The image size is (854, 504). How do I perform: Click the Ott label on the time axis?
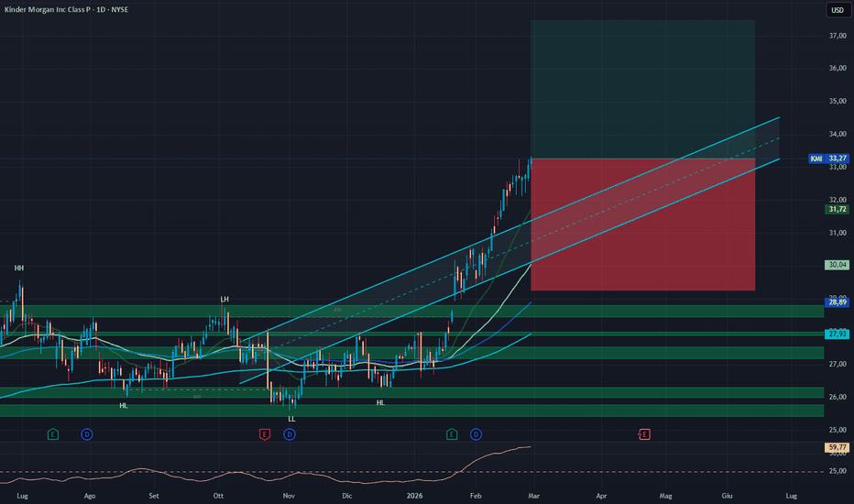click(218, 496)
